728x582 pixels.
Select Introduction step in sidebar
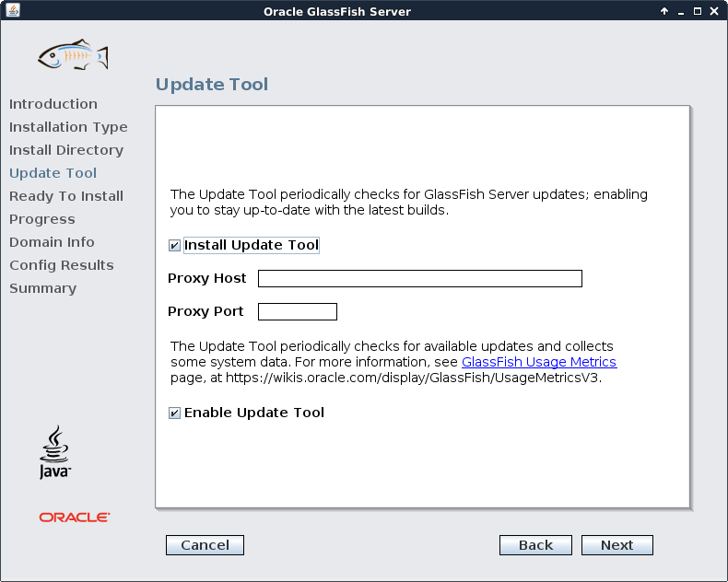pos(53,104)
